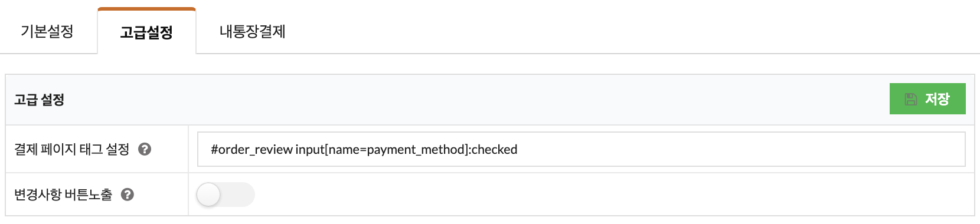Click the green 저장 button
The image size is (980, 224).
(927, 99)
